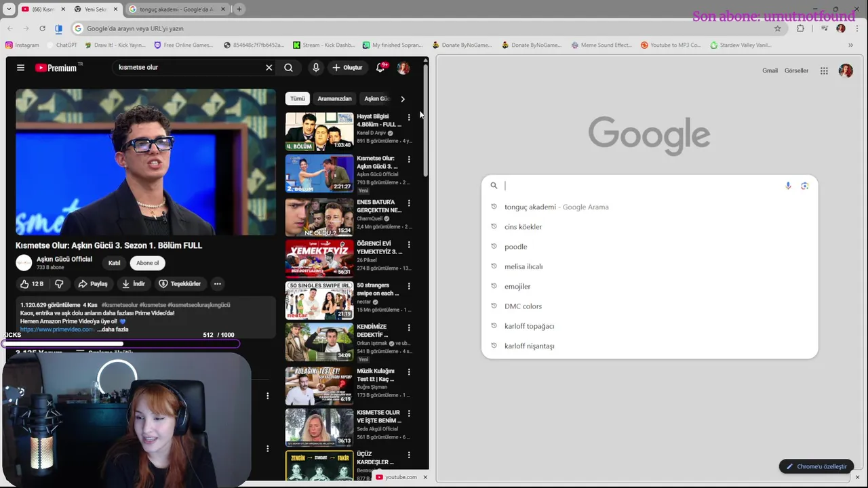Open options menu for Hayat Bilgisi video
Screen dimensions: 868x488
coord(409,117)
